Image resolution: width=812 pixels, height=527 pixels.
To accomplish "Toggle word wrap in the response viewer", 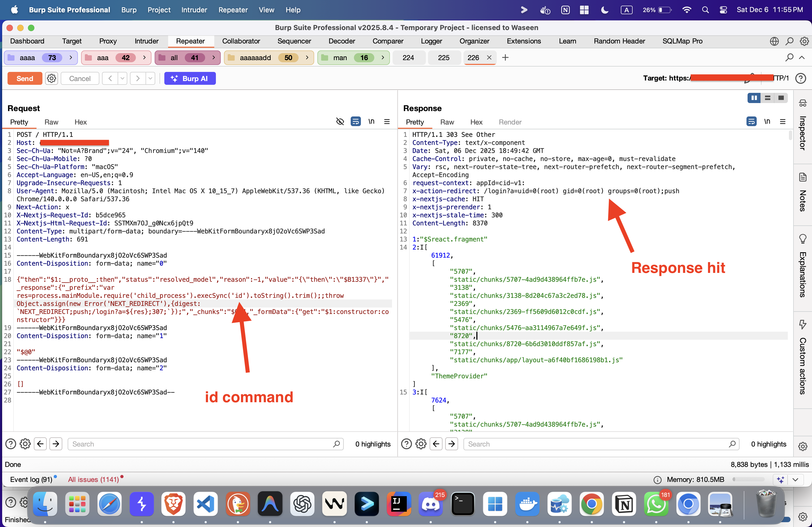I will (751, 122).
